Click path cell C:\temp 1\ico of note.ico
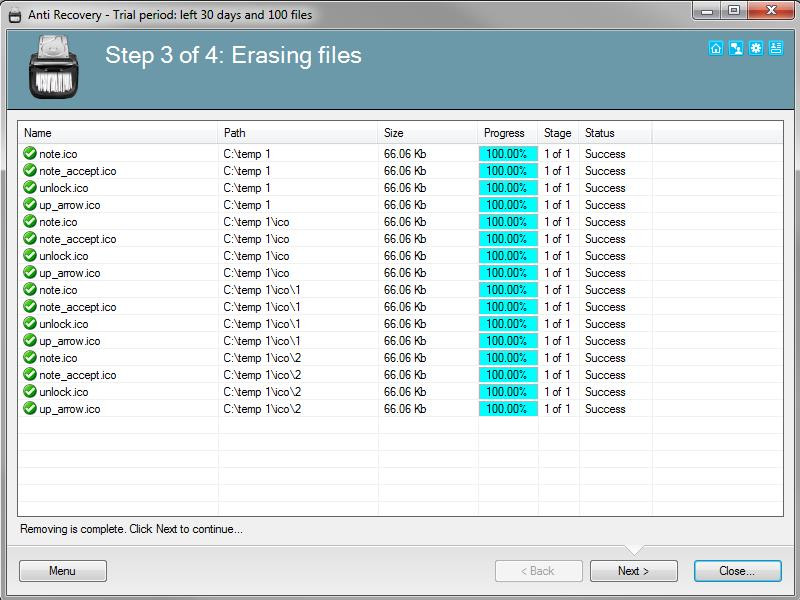Image resolution: width=800 pixels, height=600 pixels. [256, 222]
